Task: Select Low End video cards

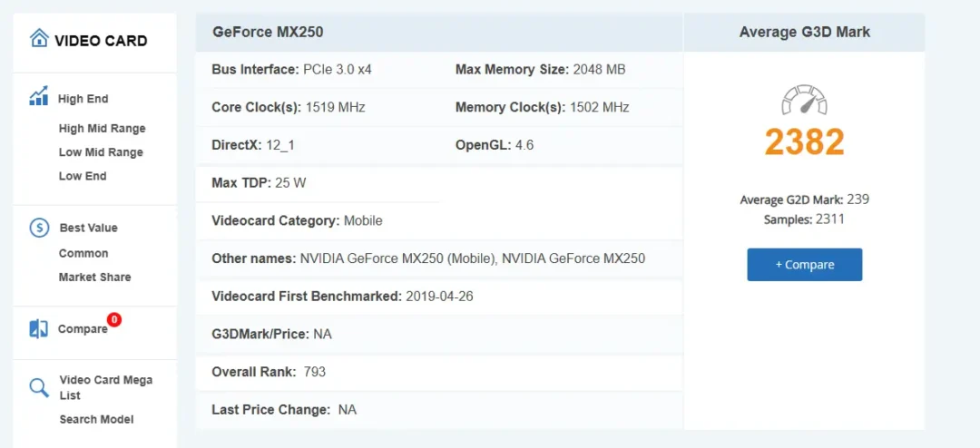Action: pyautogui.click(x=83, y=176)
